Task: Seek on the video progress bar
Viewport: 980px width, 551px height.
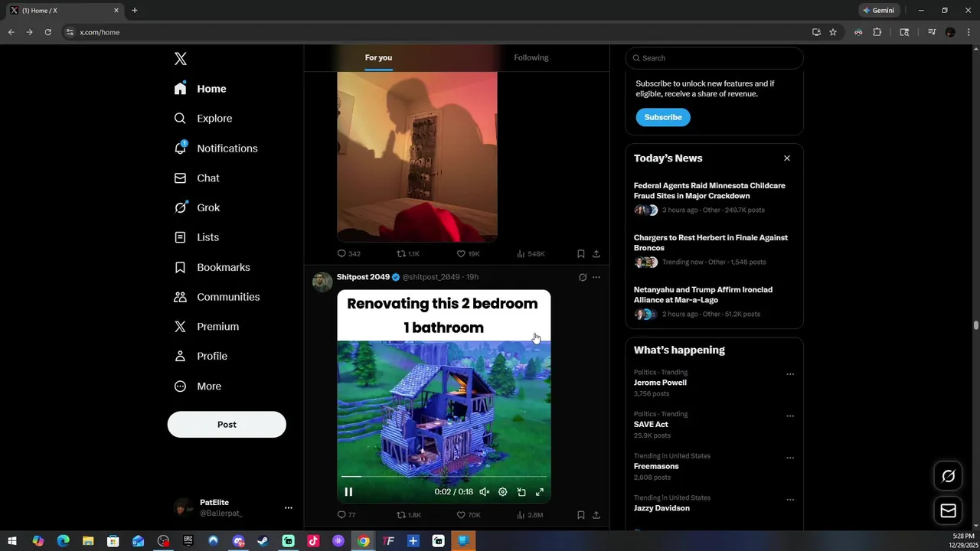Action: click(x=444, y=477)
